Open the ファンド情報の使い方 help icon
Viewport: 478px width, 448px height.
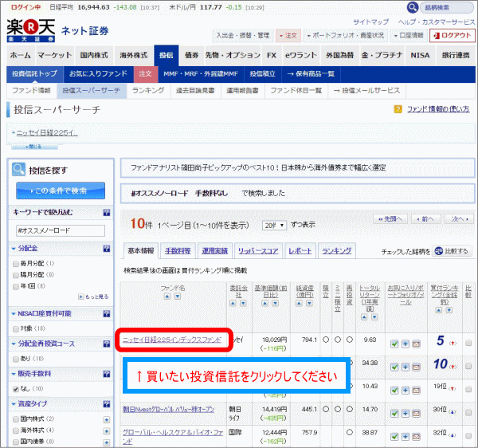[398, 109]
